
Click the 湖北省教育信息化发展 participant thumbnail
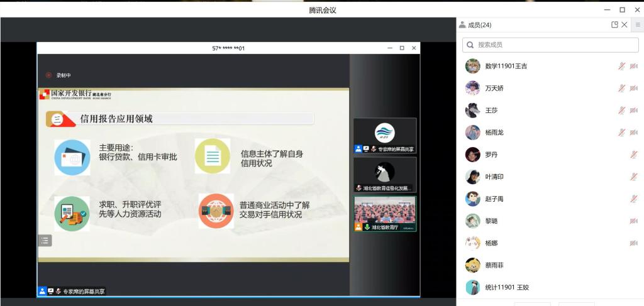click(384, 174)
